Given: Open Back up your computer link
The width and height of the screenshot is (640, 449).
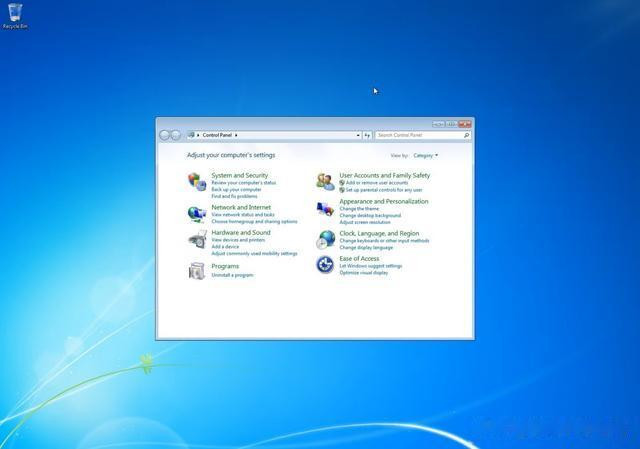Looking at the screenshot, I should [236, 189].
